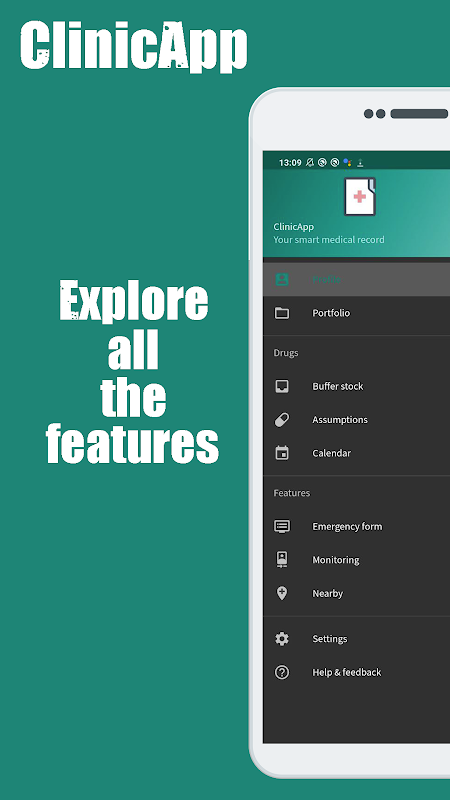Tap the Google Assistant status bar icon
This screenshot has width=450, height=800.
coord(347,162)
